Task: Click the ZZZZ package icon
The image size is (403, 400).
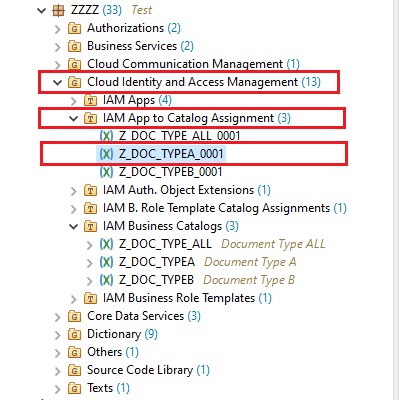Action: [58, 10]
